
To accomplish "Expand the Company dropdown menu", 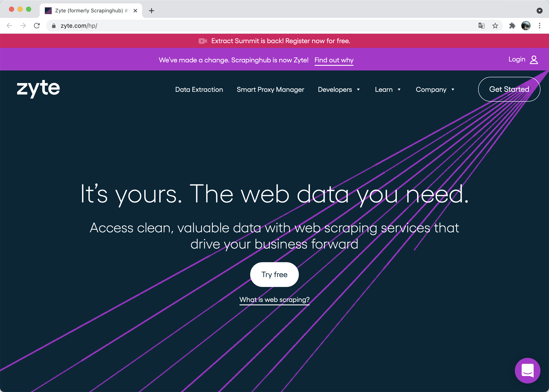I will point(435,89).
